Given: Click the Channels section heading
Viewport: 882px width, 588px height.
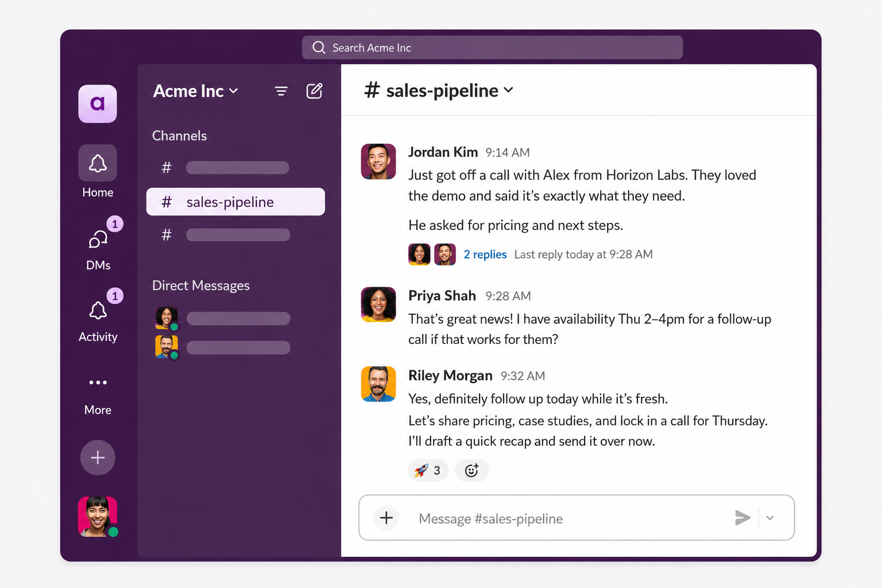Looking at the screenshot, I should pyautogui.click(x=179, y=136).
